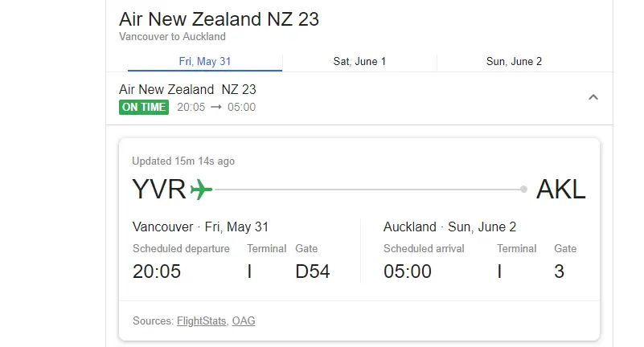
Task: Click the Air New Zealand NZ 23 heading
Action: pyautogui.click(x=219, y=19)
